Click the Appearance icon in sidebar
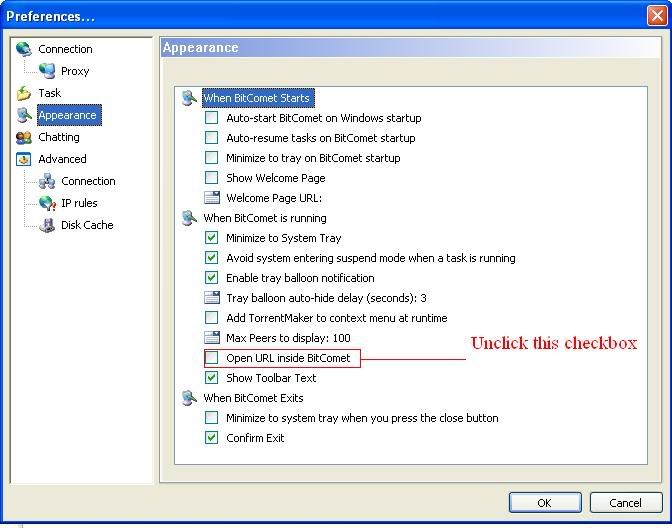672x528 pixels. point(24,115)
